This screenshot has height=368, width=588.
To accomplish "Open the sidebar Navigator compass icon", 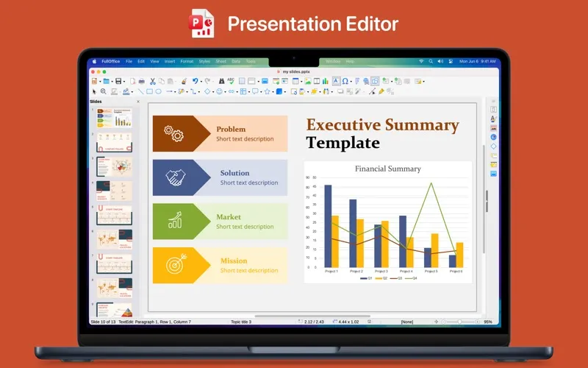I will click(493, 137).
